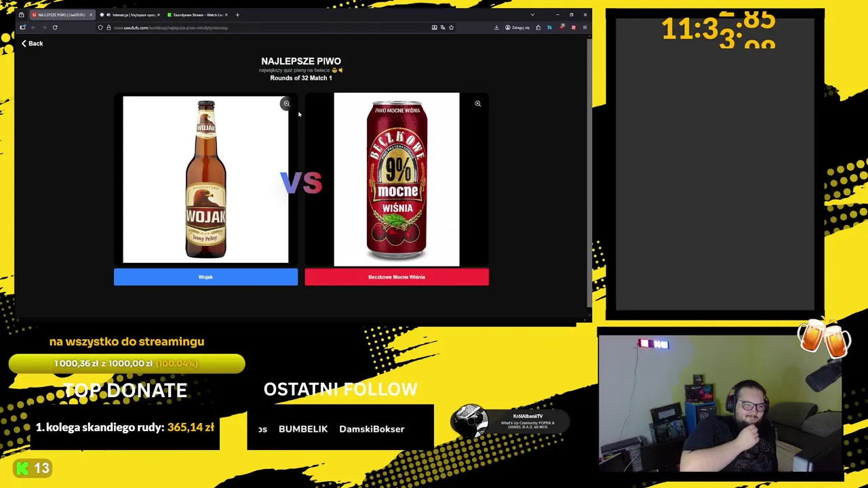Click the donation goal progress bar

pyautogui.click(x=127, y=363)
